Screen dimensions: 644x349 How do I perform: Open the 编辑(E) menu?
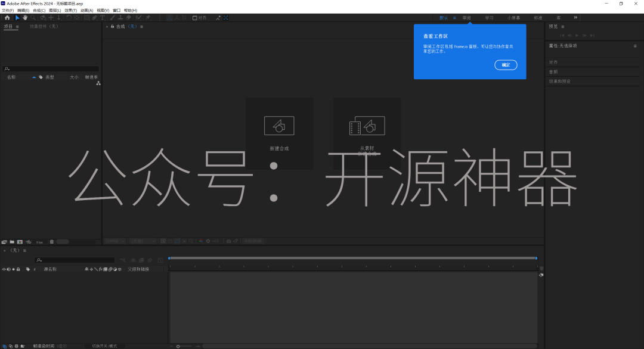tap(23, 10)
